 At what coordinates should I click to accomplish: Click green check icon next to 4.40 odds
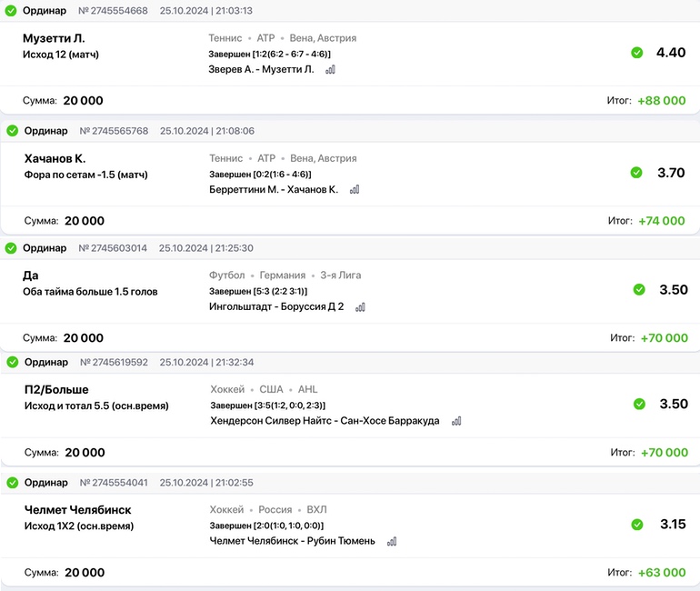[637, 53]
